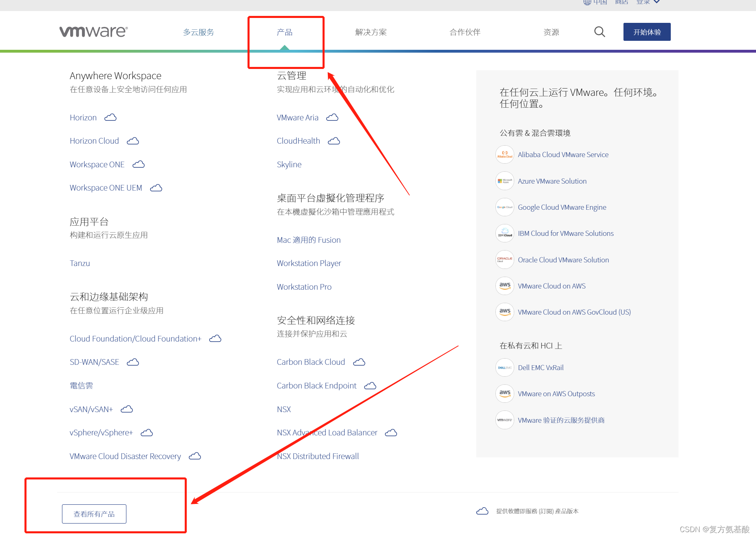Open the Workstation Pro link
Screen dimensions: 756x537
tap(304, 287)
